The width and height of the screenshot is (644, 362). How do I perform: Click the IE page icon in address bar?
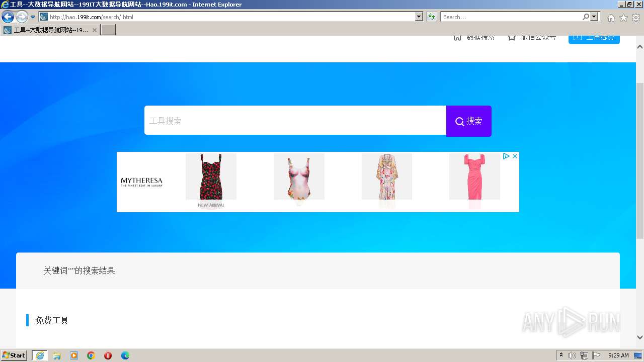43,17
